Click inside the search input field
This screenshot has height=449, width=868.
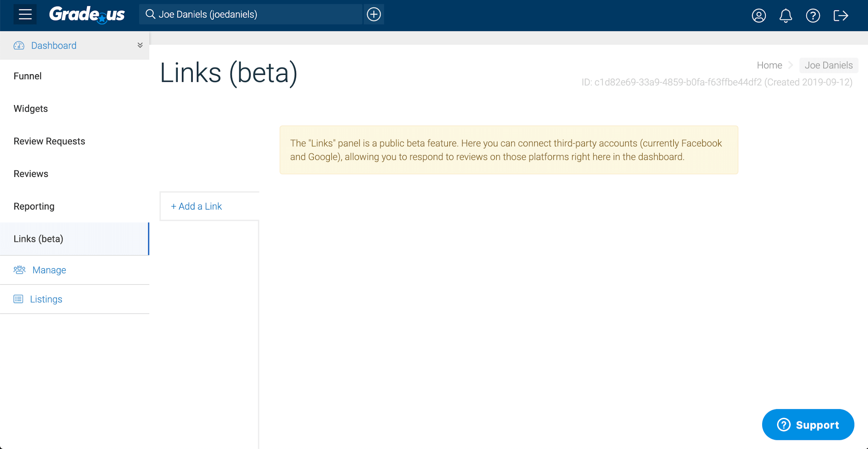[250, 14]
